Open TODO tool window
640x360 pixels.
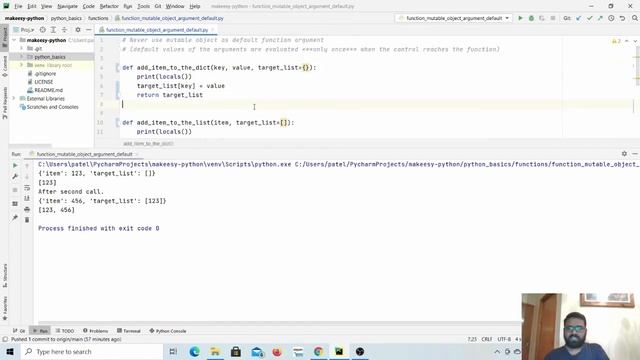pos(64,331)
